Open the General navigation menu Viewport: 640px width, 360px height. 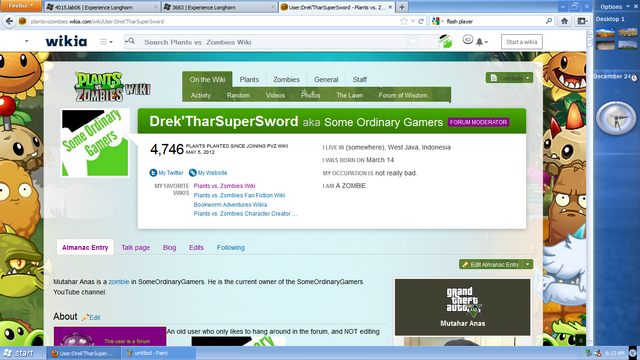(x=326, y=79)
